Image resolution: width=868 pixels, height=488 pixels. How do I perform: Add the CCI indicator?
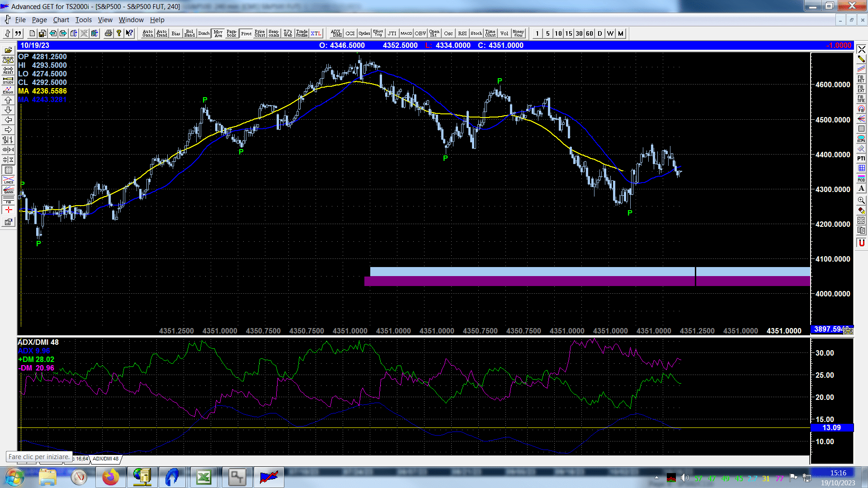point(350,33)
